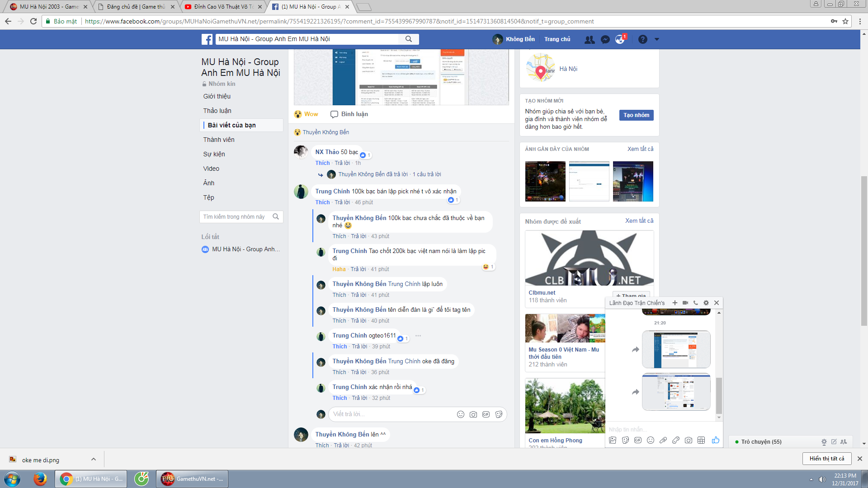This screenshot has width=868, height=488.
Task: Click the Facebook logo icon
Action: (x=207, y=39)
